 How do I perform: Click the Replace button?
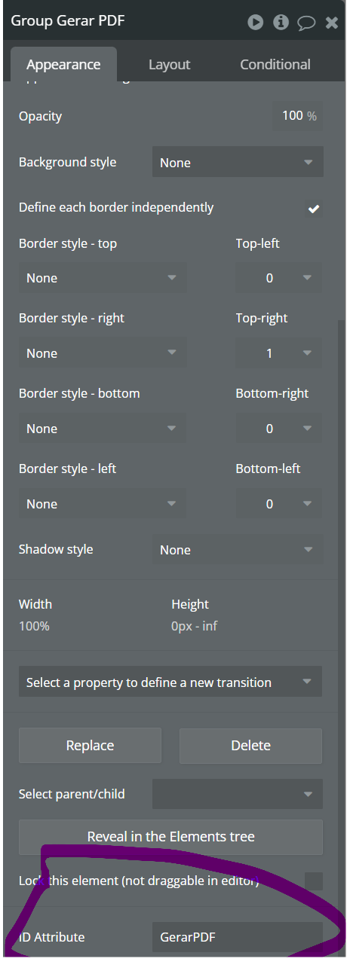[90, 746]
